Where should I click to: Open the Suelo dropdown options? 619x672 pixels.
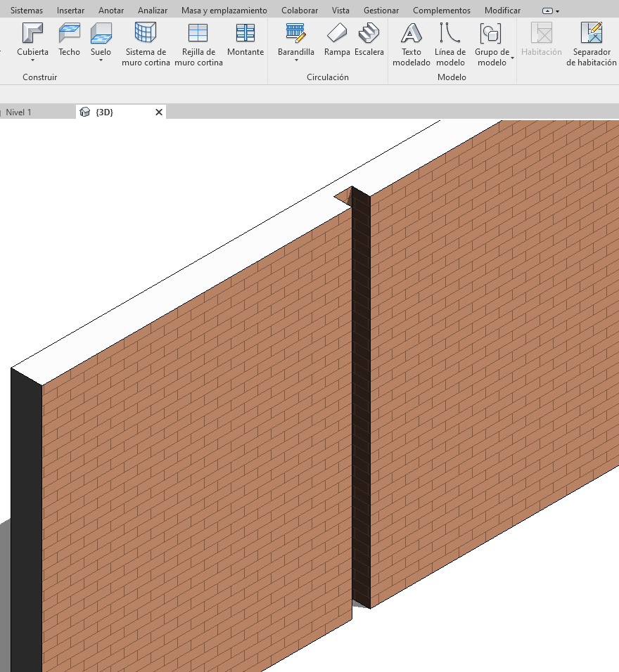(x=101, y=61)
